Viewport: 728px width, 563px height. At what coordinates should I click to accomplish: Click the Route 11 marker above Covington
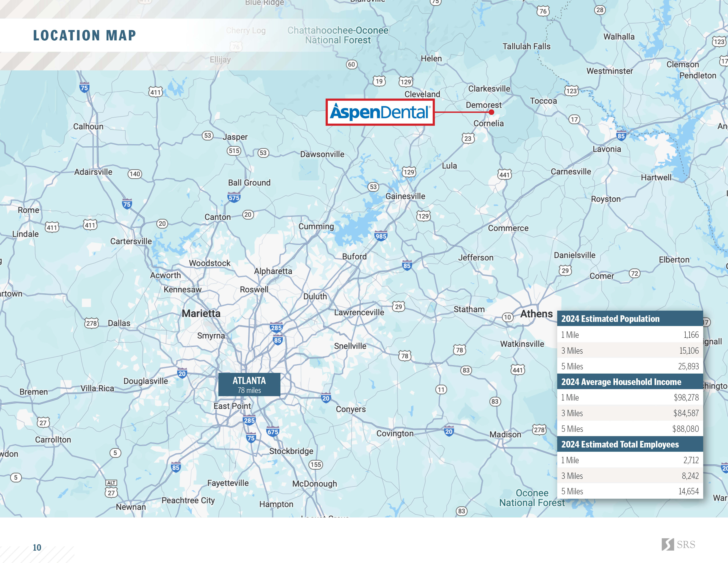pos(441,389)
